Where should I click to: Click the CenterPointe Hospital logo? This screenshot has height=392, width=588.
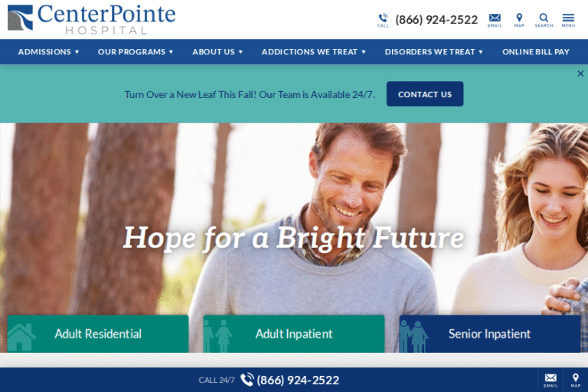click(x=92, y=19)
